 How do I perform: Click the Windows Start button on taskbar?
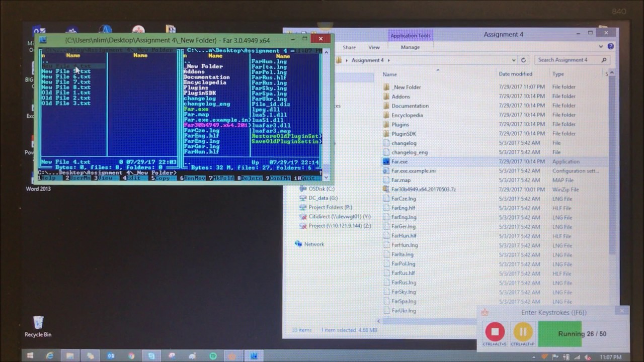pyautogui.click(x=30, y=356)
